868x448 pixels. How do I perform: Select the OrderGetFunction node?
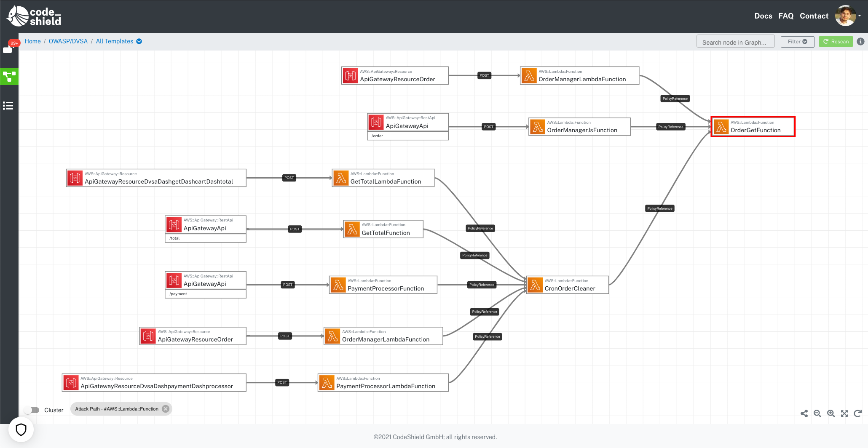753,127
